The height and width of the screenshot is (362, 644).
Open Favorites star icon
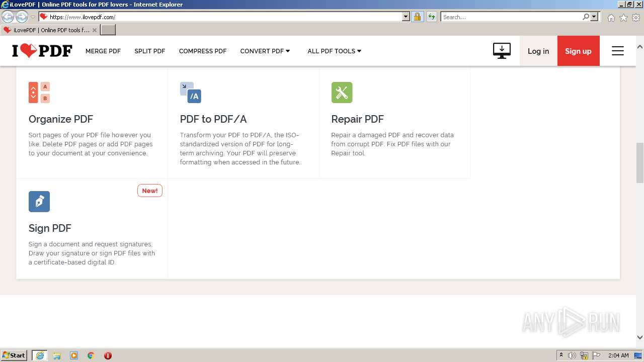coord(623,18)
